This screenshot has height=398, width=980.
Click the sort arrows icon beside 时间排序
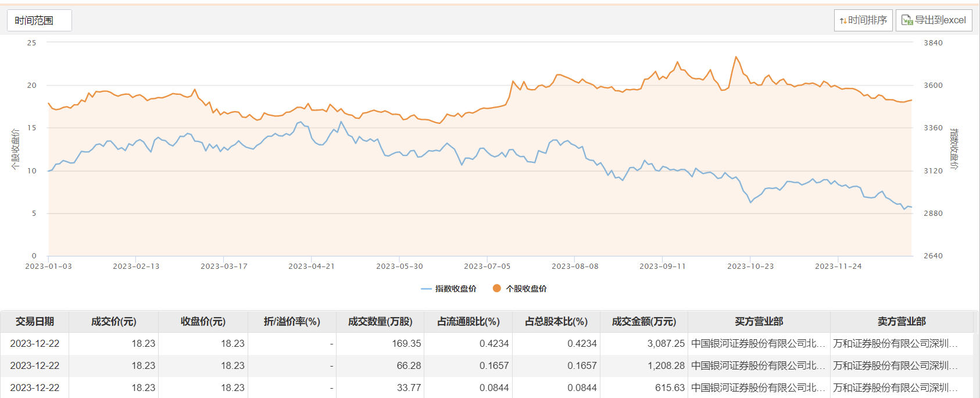843,21
